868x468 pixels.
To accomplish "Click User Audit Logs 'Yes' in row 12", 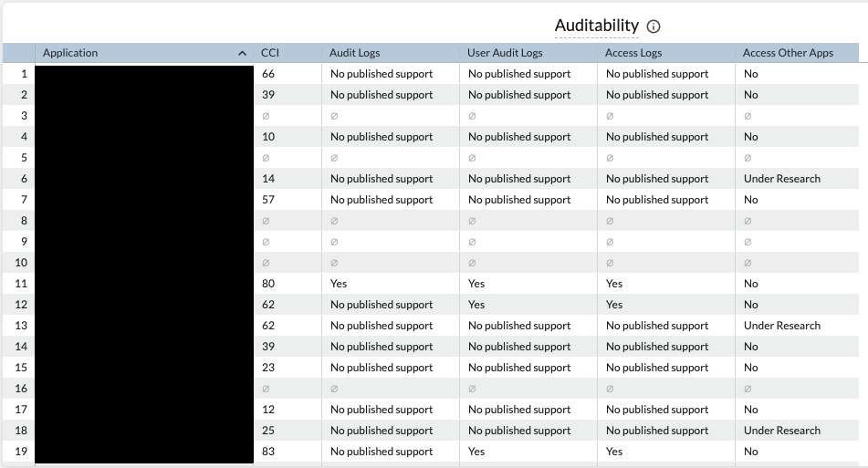I will click(x=476, y=305).
